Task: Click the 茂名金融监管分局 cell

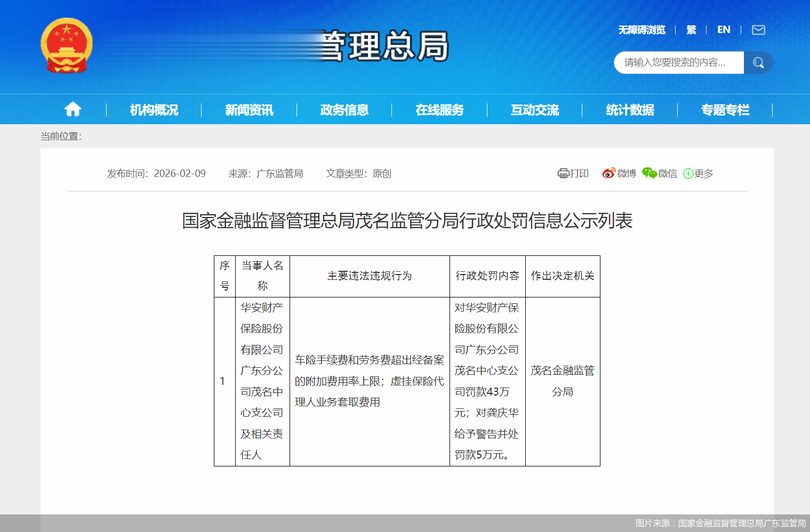Action: click(563, 381)
